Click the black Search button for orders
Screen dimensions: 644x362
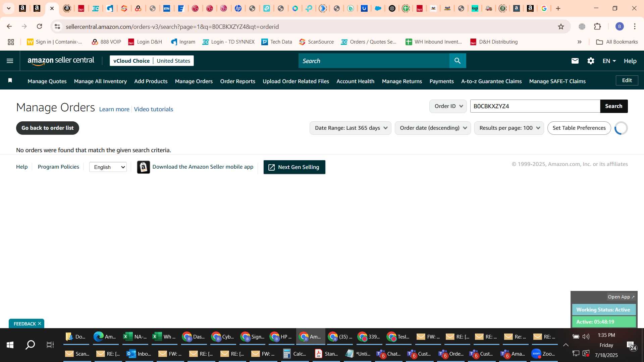[x=613, y=106]
